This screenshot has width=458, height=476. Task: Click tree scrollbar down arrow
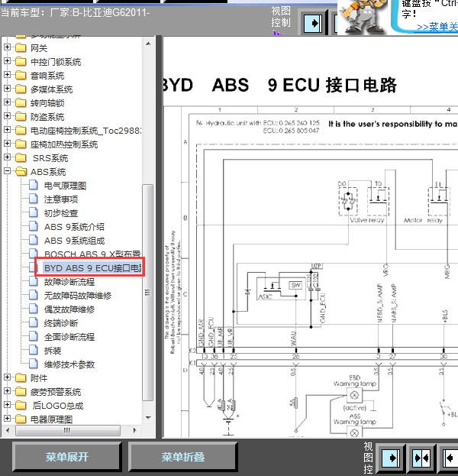pos(148,418)
